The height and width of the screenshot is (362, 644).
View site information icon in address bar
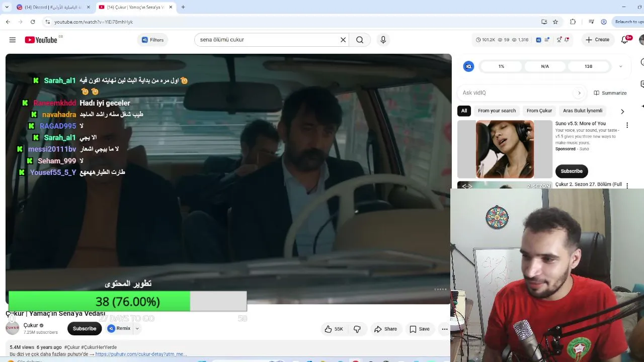pos(47,22)
